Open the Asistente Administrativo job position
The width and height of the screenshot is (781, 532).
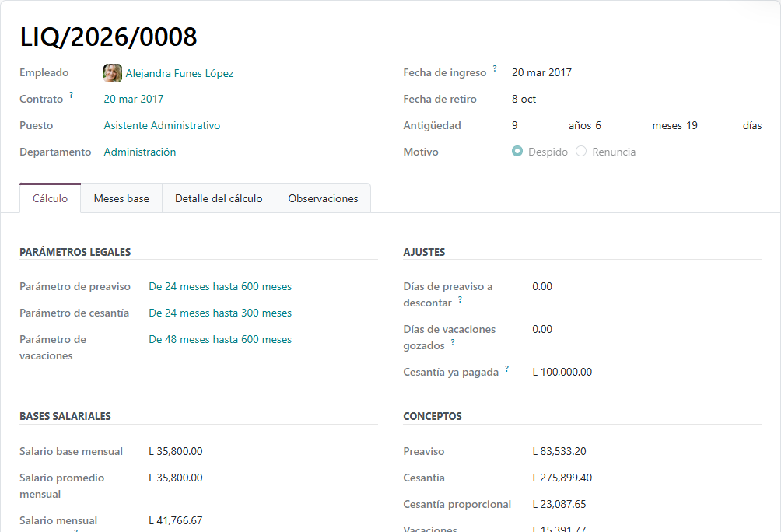click(x=162, y=125)
